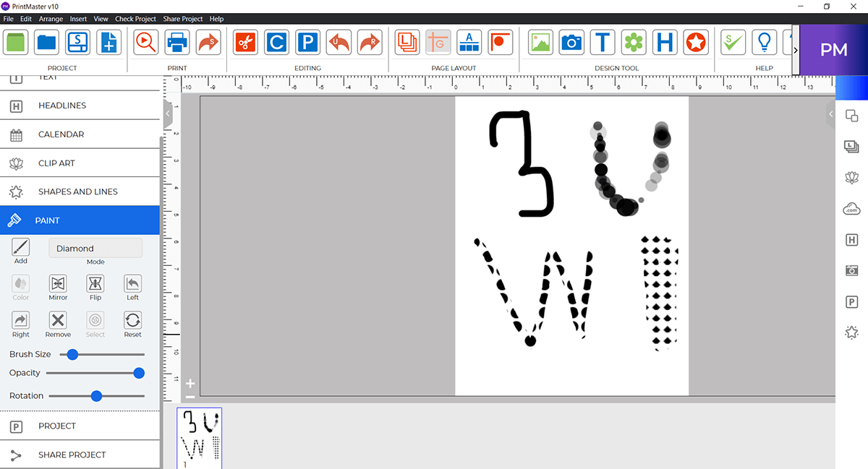
Task: Click the scissors Cut icon
Action: (x=245, y=43)
